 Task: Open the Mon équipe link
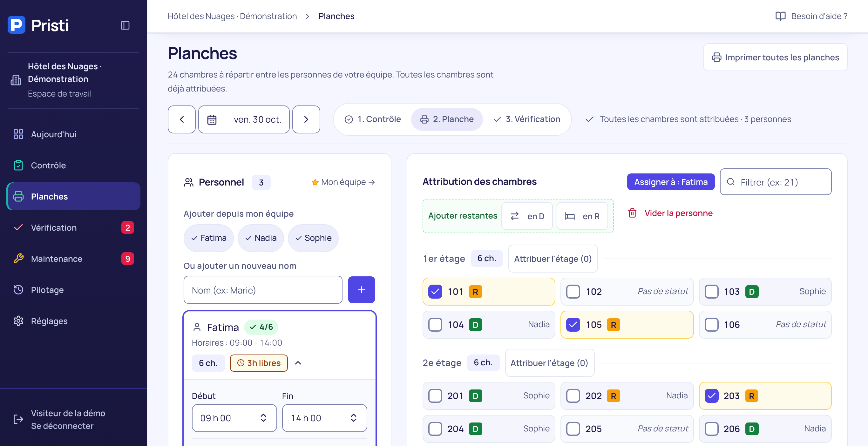click(343, 182)
